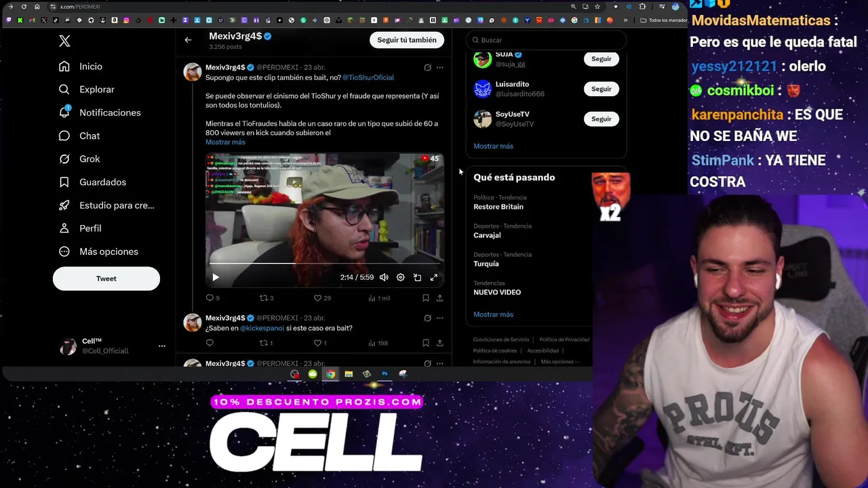
Task: Open more options on the kickespanol tweet
Action: click(x=439, y=318)
